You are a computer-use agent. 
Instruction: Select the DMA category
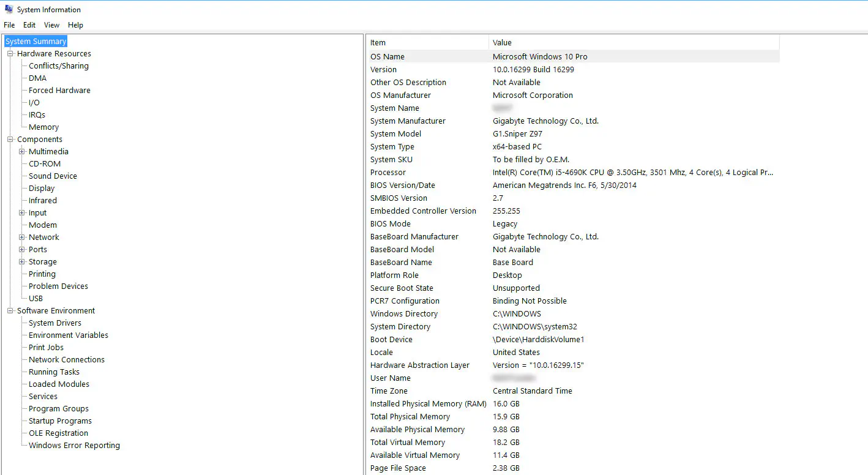37,78
